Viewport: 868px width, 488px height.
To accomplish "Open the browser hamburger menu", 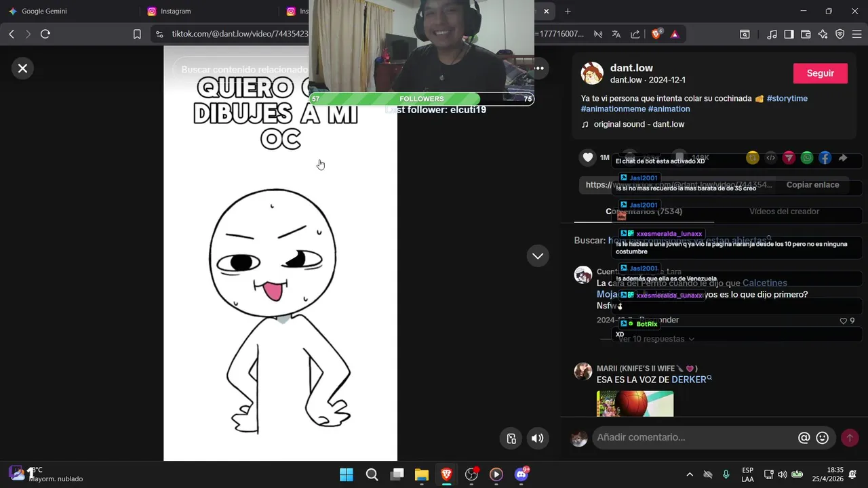I will click(856, 34).
